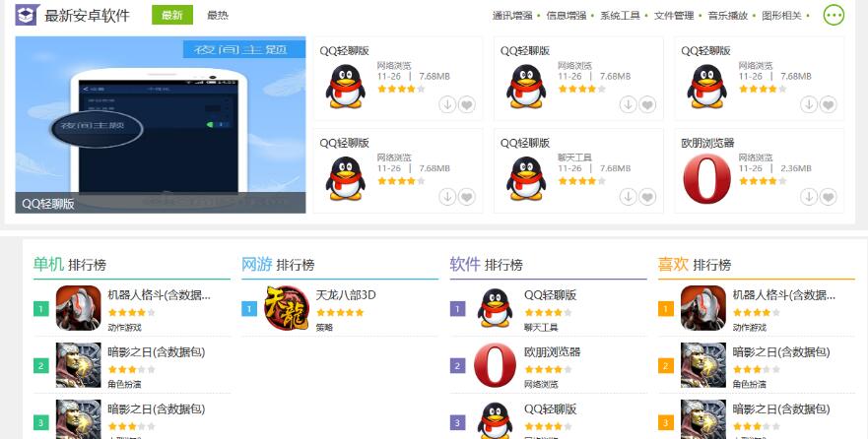
Task: Click heart icon on the QQ轻聊版 聊天工具 card
Action: [x=647, y=196]
